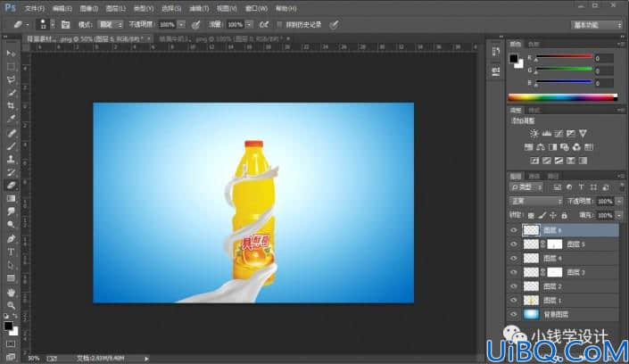Select the Gradient tool
This screenshot has width=629, height=364.
coord(11,198)
